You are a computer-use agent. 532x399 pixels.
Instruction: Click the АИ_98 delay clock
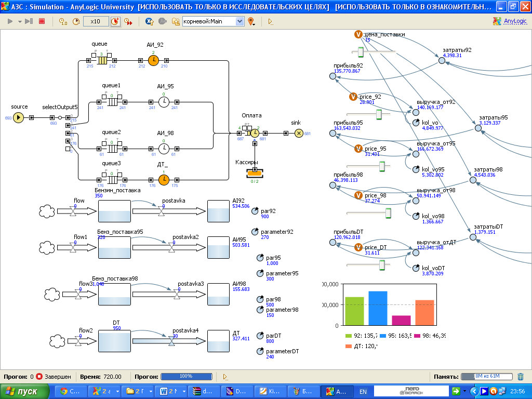(x=164, y=149)
